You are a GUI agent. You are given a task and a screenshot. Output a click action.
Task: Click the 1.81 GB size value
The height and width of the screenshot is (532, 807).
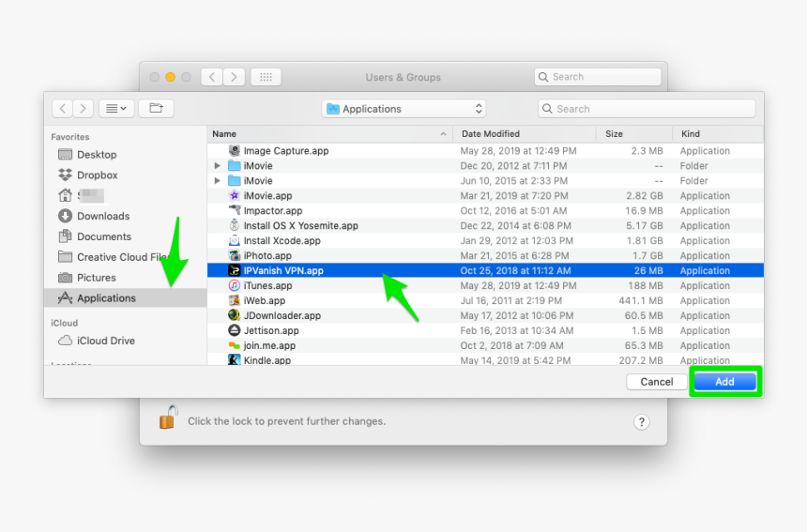tap(645, 240)
